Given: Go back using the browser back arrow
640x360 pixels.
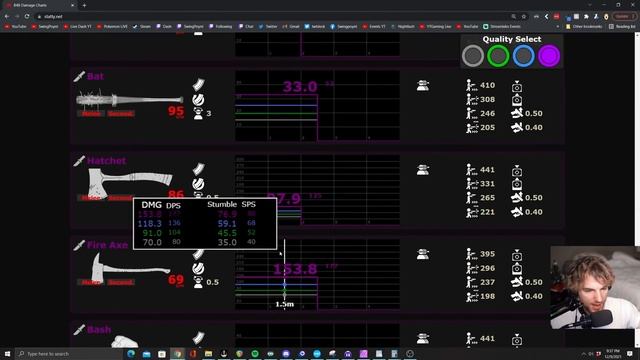Looking at the screenshot, I should [x=7, y=16].
